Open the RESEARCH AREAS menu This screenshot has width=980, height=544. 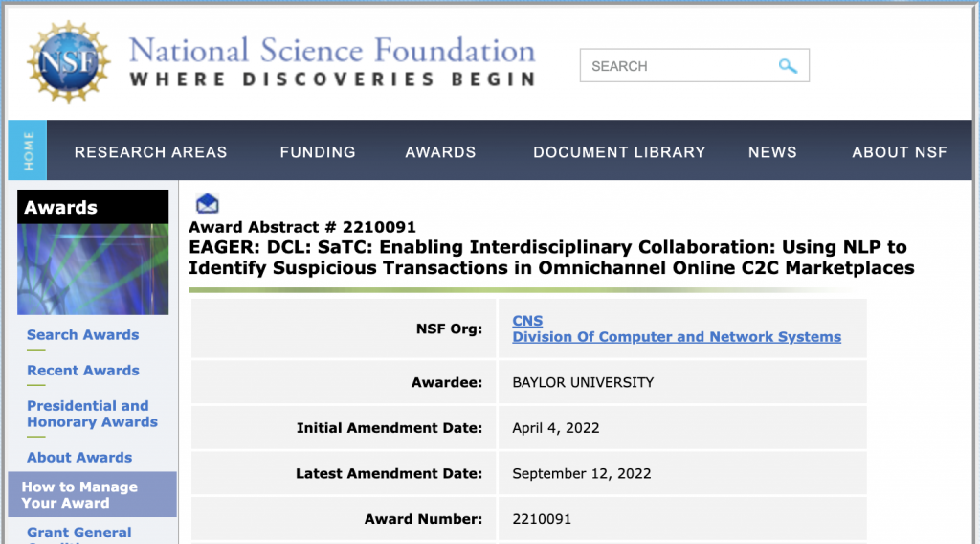150,152
